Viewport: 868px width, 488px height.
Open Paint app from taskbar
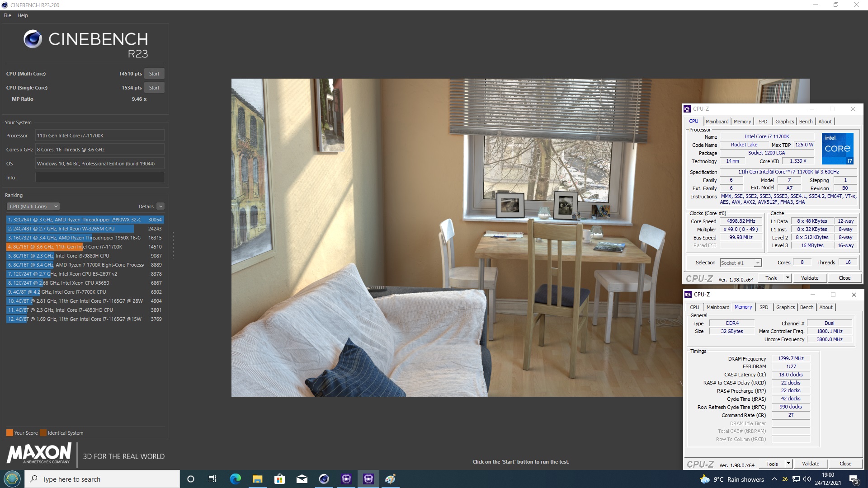coord(390,479)
